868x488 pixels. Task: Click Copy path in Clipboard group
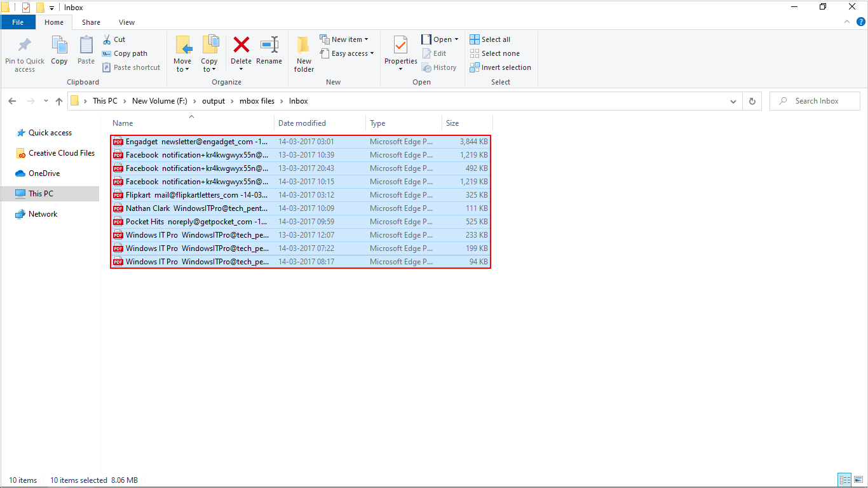(x=125, y=53)
